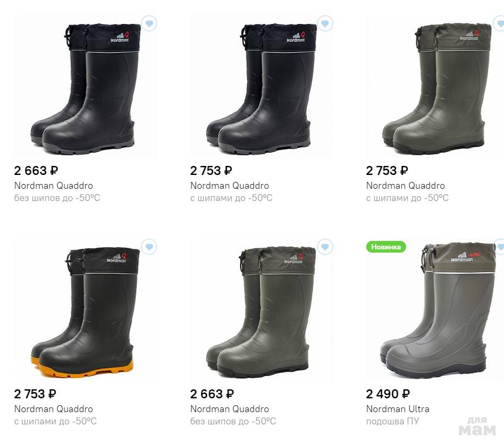The width and height of the screenshot is (504, 443).
Task: Select the 2 490 ₽ price of Nordman Ultra
Action: pyautogui.click(x=387, y=394)
